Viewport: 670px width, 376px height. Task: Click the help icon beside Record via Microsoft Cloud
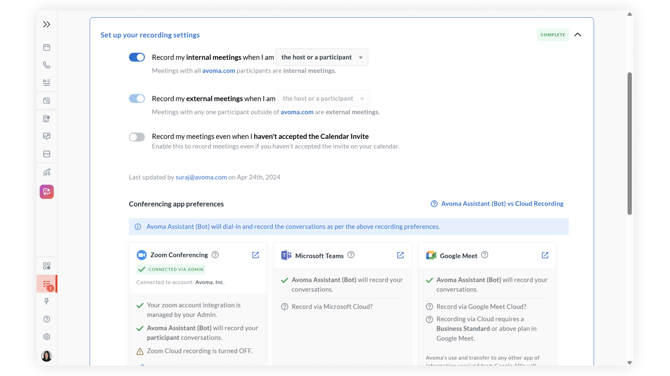pos(285,307)
